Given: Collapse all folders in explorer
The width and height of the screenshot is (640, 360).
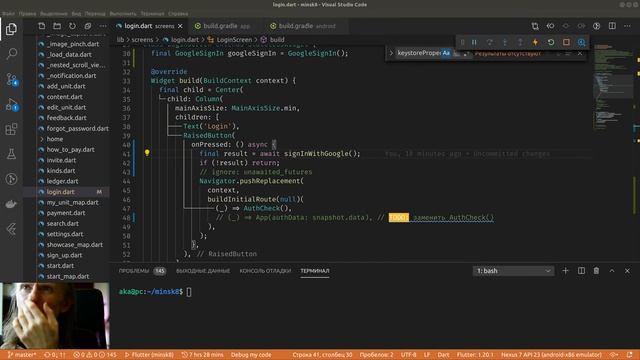Looking at the screenshot, I should 88,26.
